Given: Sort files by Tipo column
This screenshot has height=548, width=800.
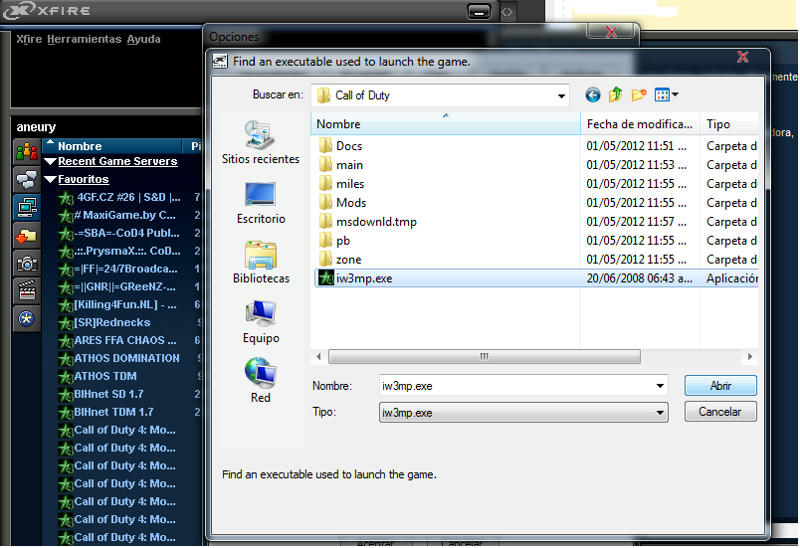Looking at the screenshot, I should coord(729,124).
